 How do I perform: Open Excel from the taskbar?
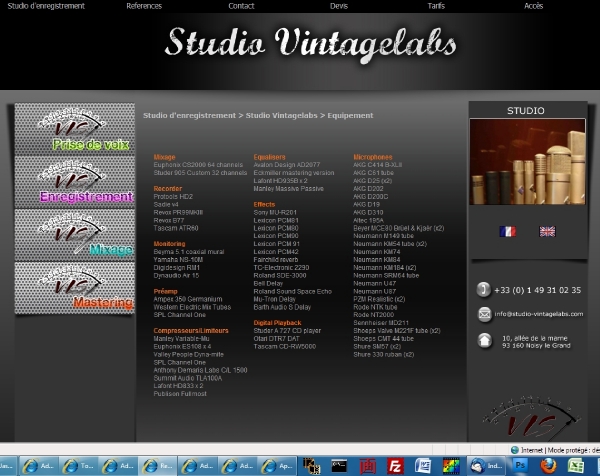(x=576, y=466)
